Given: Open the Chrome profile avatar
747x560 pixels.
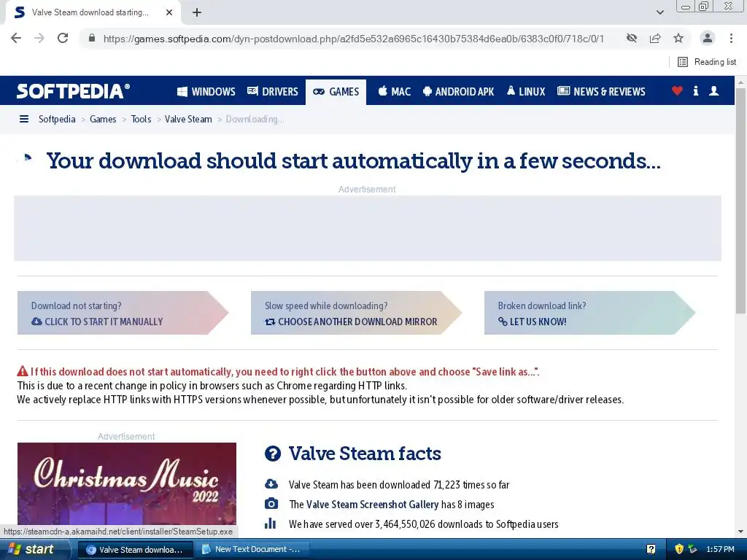Looking at the screenshot, I should tap(708, 38).
